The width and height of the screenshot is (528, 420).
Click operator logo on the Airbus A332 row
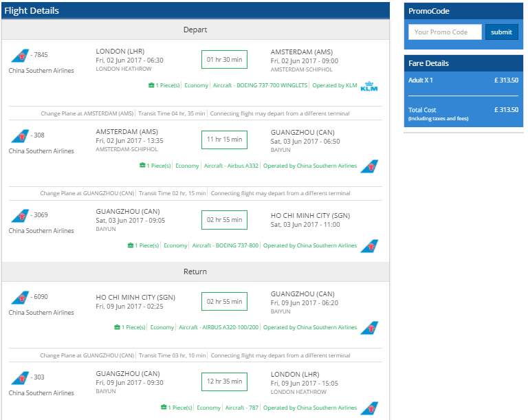[x=369, y=166]
